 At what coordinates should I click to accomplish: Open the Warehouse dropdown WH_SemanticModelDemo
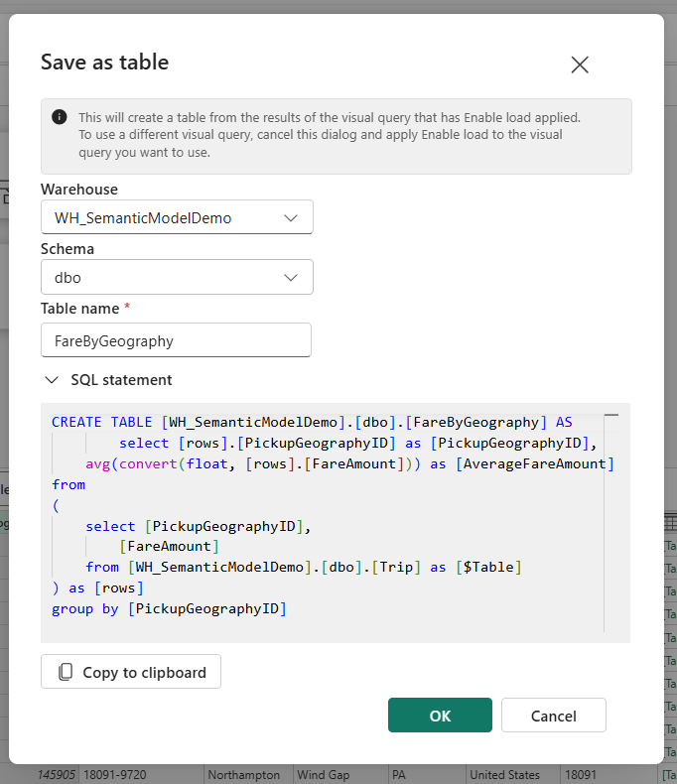tap(177, 217)
